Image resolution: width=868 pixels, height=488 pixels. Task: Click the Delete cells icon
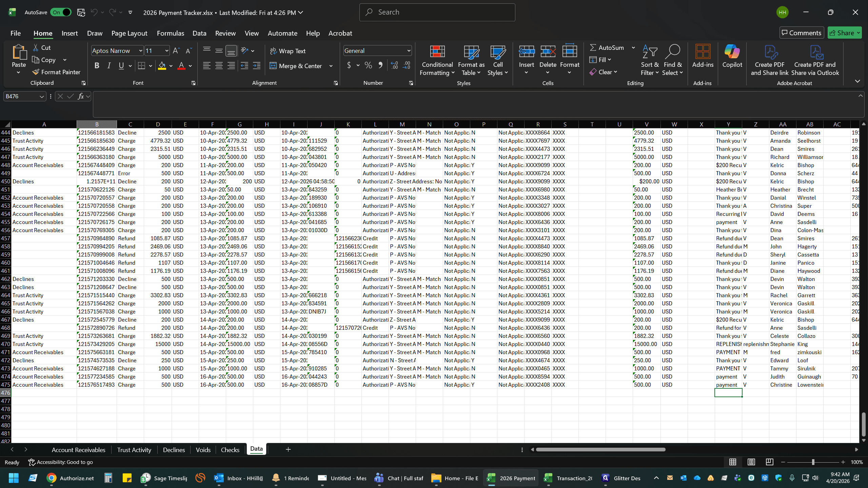click(548, 52)
